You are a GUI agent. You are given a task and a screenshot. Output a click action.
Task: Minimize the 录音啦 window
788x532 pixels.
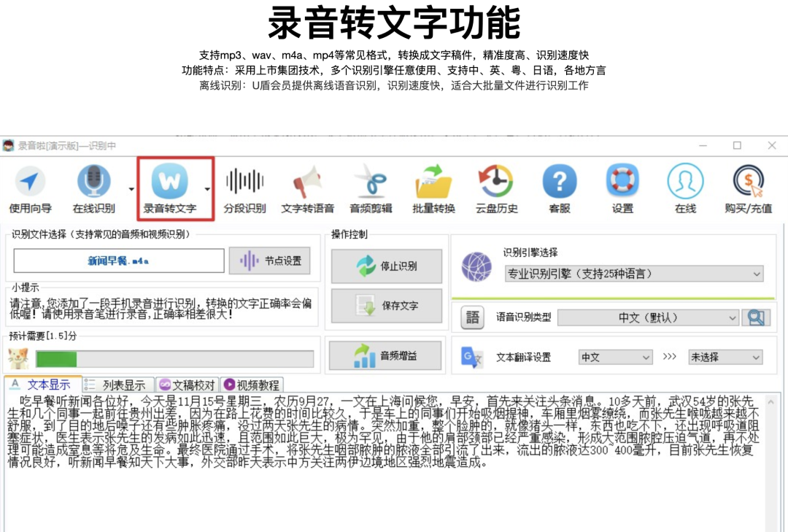pyautogui.click(x=703, y=145)
